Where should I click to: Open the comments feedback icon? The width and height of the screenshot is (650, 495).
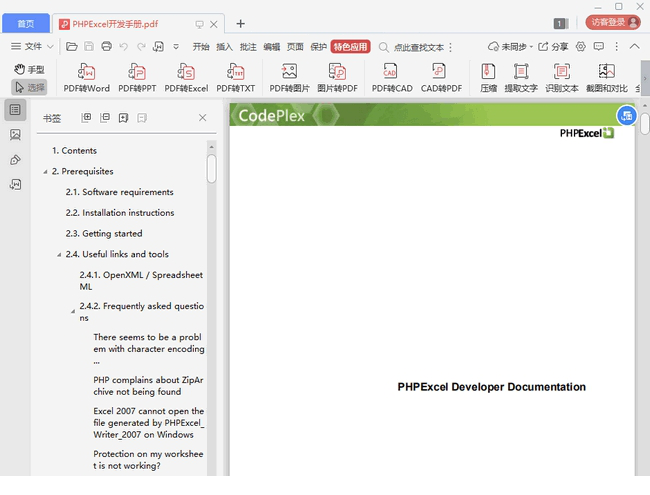(599, 46)
